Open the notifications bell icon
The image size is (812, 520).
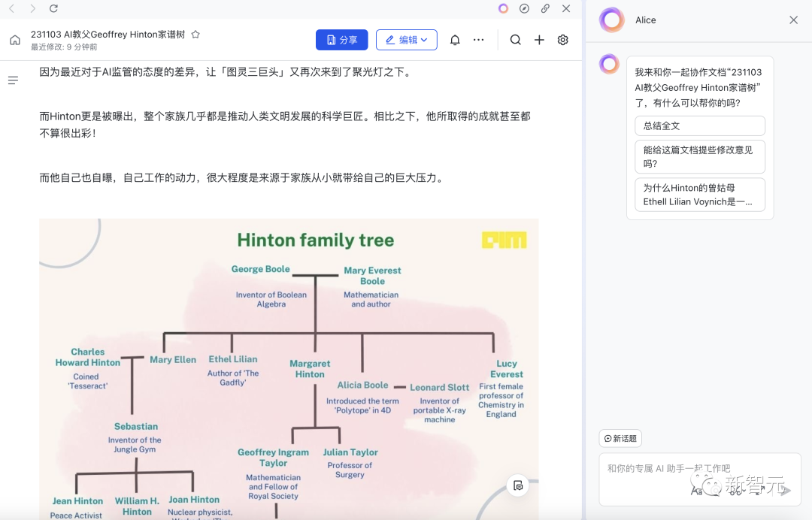coord(455,40)
